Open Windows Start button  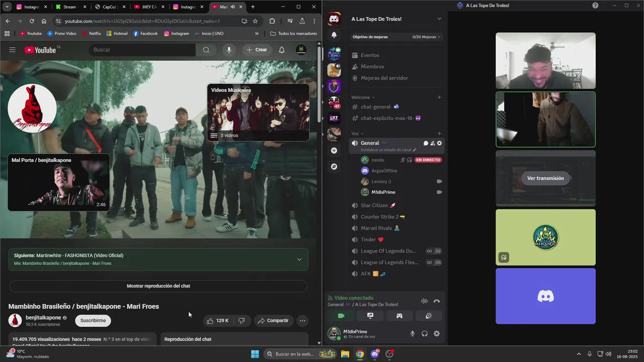(255, 354)
